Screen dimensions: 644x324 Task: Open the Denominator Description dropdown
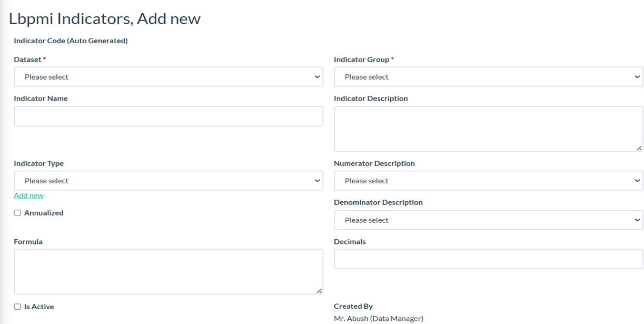click(x=488, y=220)
